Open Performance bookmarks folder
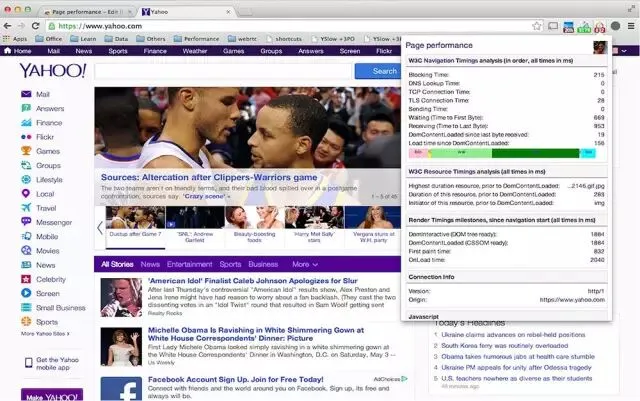Screen dimensions: 640x401 tap(196, 39)
